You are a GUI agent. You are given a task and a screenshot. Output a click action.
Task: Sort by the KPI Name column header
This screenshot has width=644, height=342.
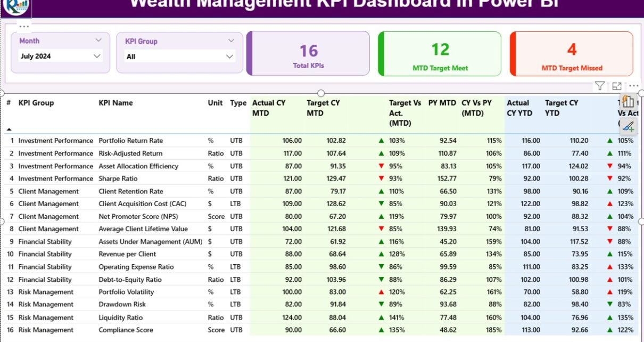pos(115,103)
